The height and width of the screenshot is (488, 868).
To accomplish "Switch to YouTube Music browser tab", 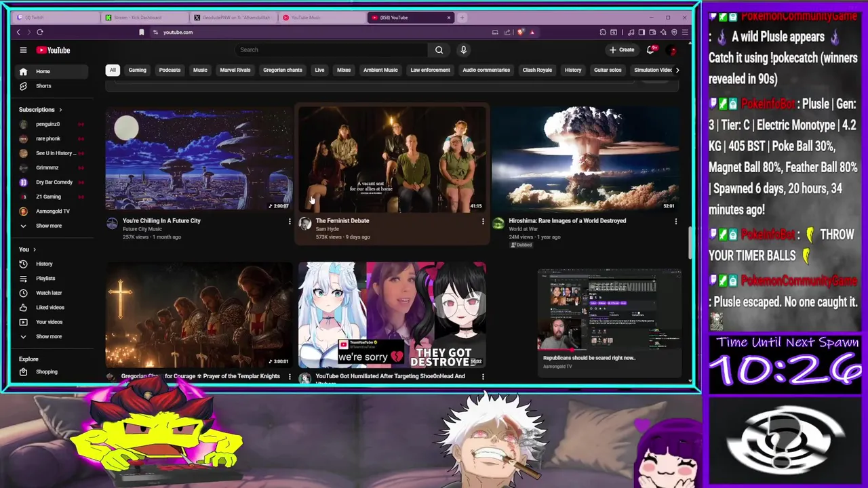I will click(323, 18).
